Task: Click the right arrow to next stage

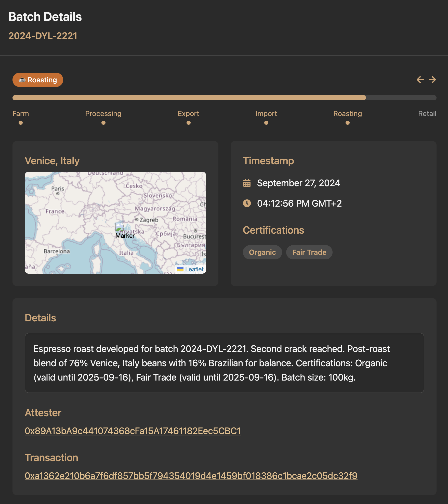Action: point(432,80)
